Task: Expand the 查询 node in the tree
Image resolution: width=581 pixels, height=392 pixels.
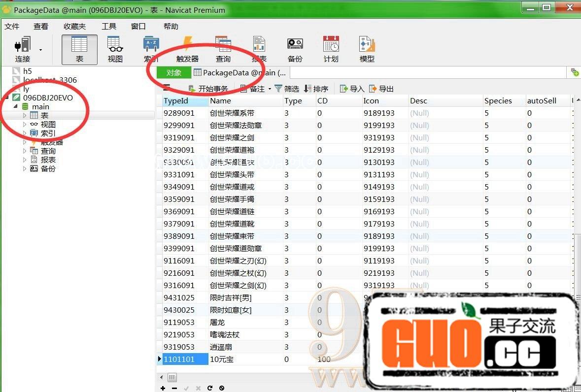Action: click(25, 151)
